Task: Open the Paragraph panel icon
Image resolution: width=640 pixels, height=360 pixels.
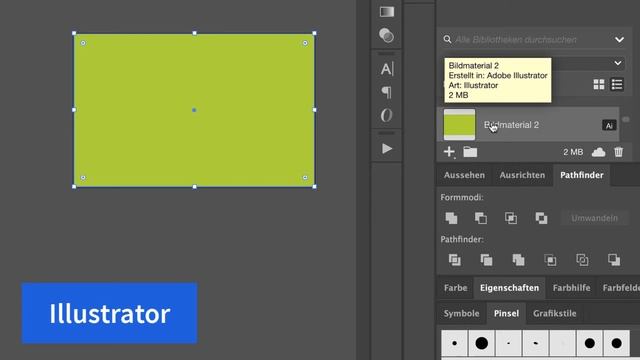Action: 387,92
